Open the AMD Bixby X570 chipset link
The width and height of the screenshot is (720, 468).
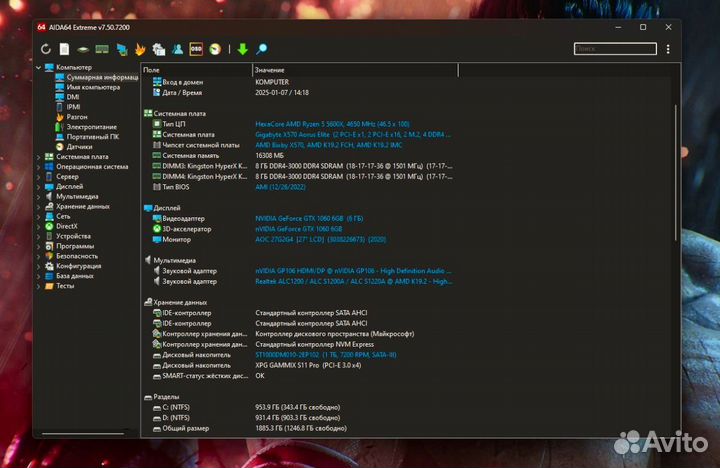[329, 145]
